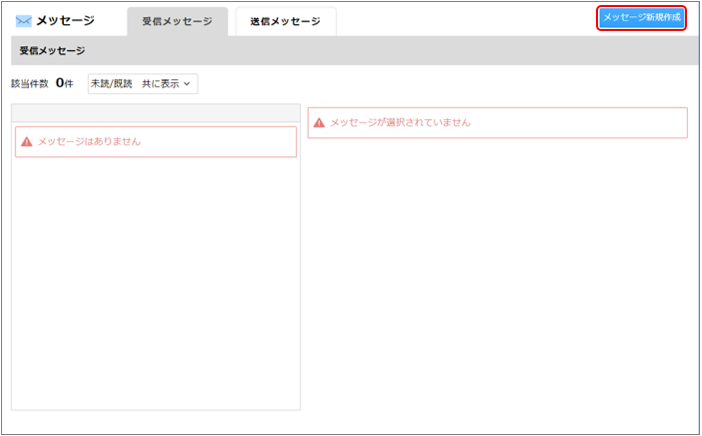Expand the 未読/既読 共に表示 dropdown
Viewport: 702px width, 436px height.
click(x=143, y=84)
